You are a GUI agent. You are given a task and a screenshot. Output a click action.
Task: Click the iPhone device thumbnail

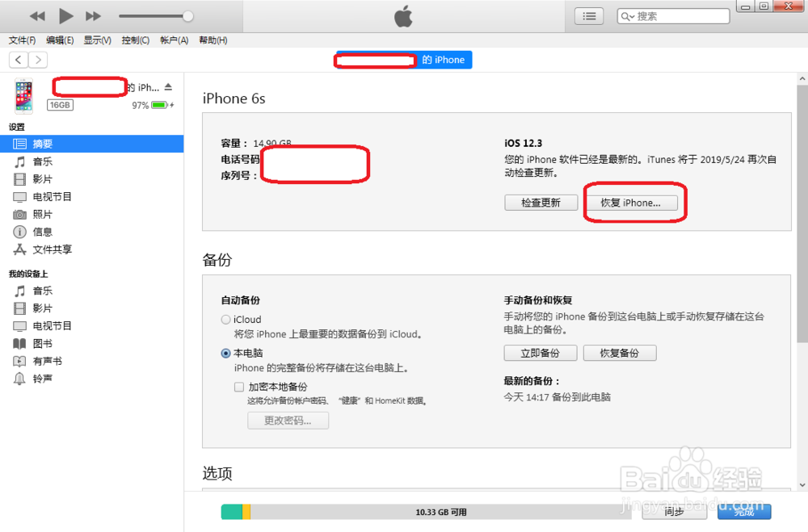(x=23, y=96)
